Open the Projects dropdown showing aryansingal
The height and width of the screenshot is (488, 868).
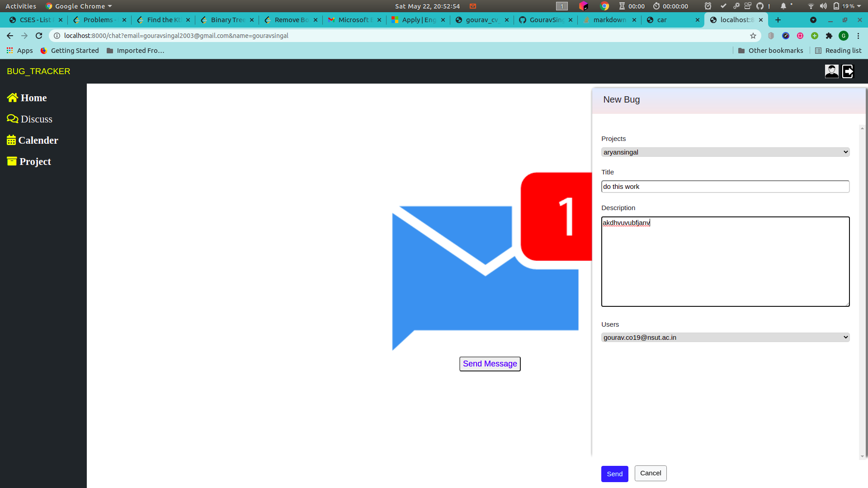click(x=725, y=152)
